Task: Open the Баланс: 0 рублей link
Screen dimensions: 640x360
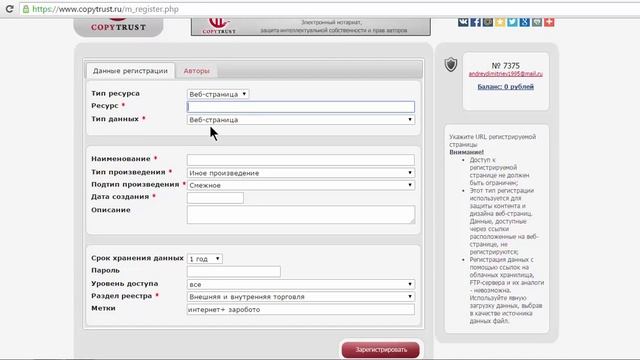Action: (506, 87)
